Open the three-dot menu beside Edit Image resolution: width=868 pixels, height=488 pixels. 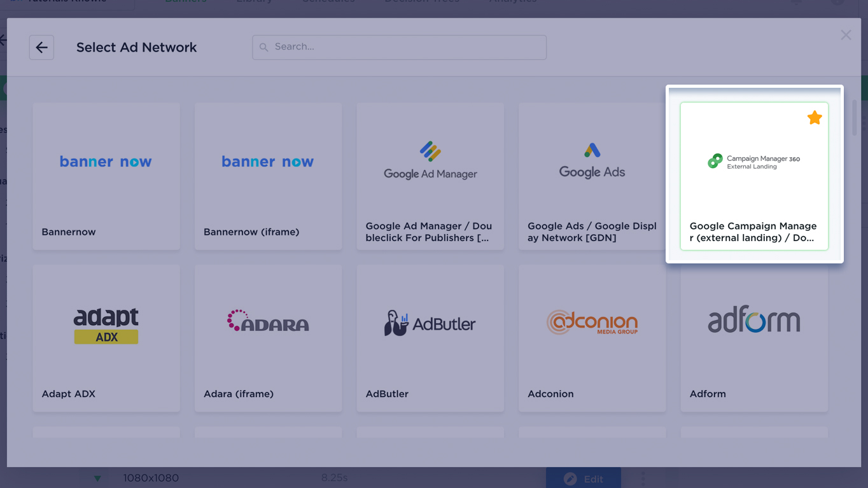pos(643,478)
